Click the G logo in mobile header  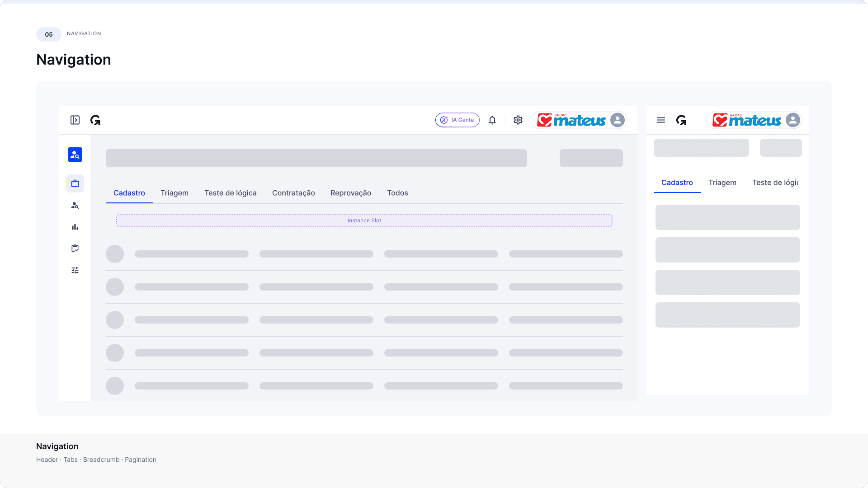pos(681,120)
